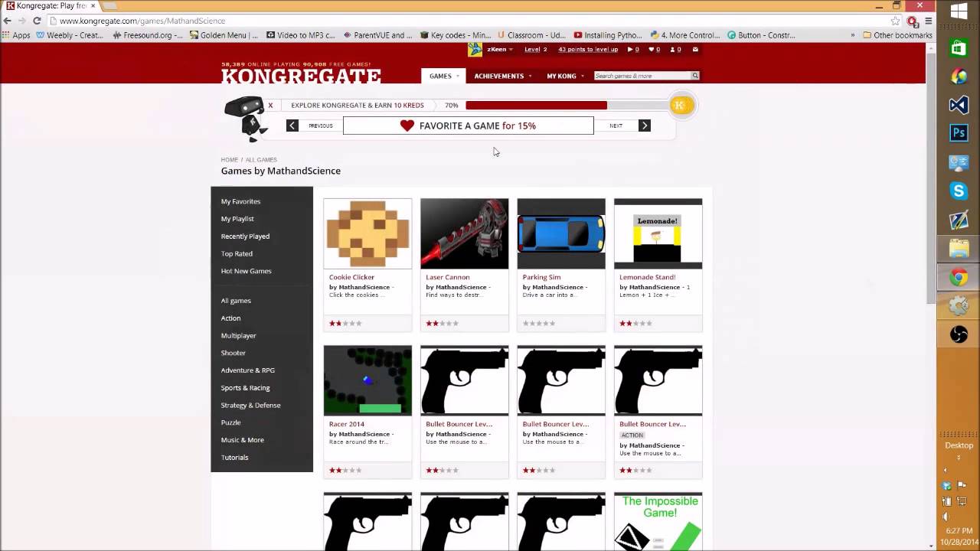Viewport: 980px width, 551px height.
Task: Open the green Store icon in taskbar
Action: tap(959, 48)
